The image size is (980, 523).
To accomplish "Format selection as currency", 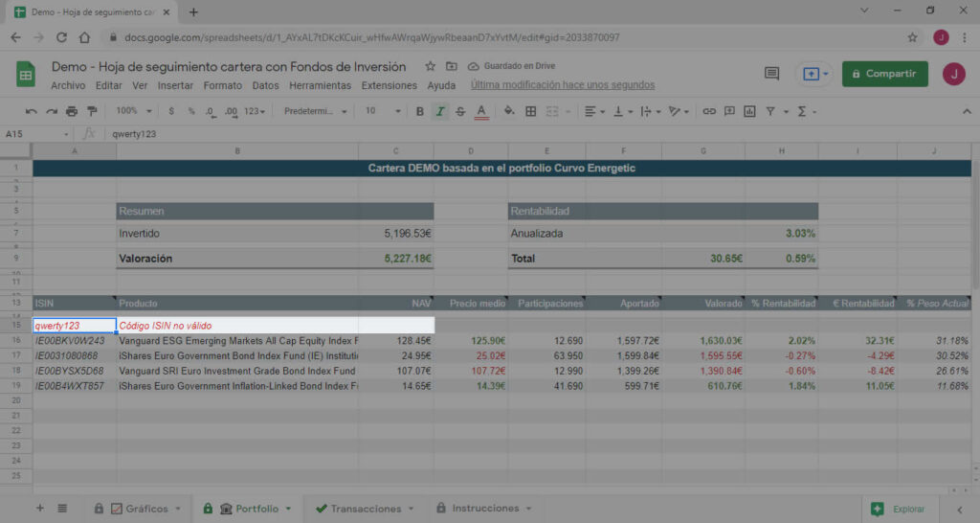I will coord(171,111).
